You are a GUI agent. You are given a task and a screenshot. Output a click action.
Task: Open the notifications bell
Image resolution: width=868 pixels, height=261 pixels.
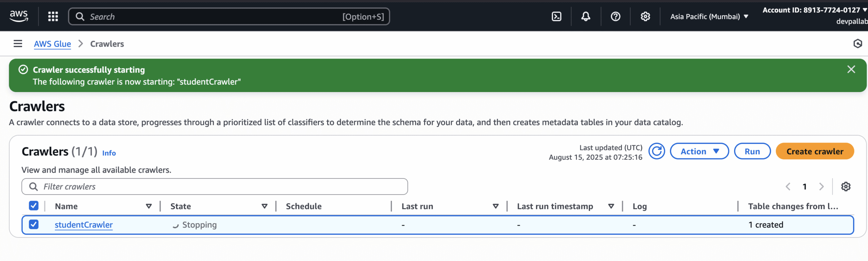586,17
